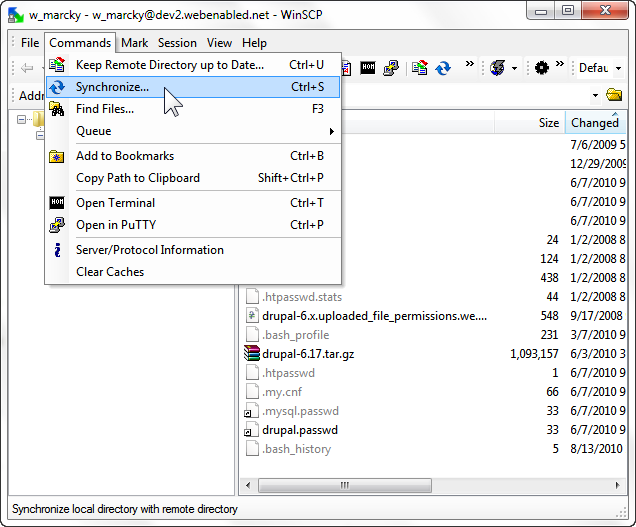This screenshot has height=527, width=636.
Task: Select the .bash_history blank file icon
Action: (x=252, y=449)
